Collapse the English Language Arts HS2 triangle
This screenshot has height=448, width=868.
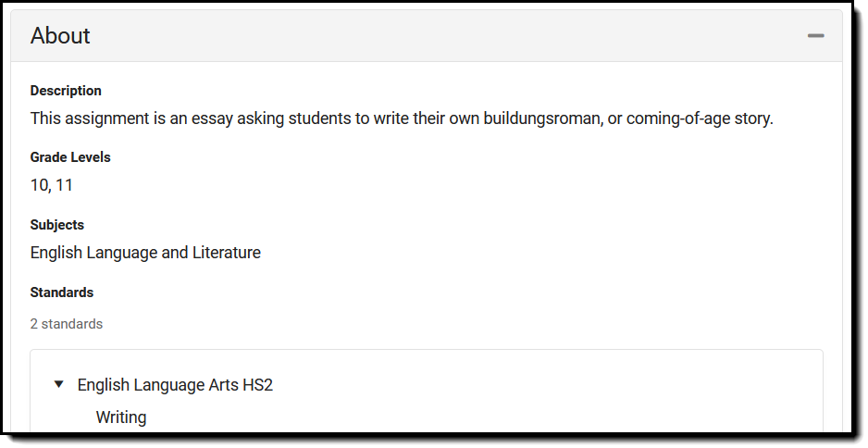(59, 384)
